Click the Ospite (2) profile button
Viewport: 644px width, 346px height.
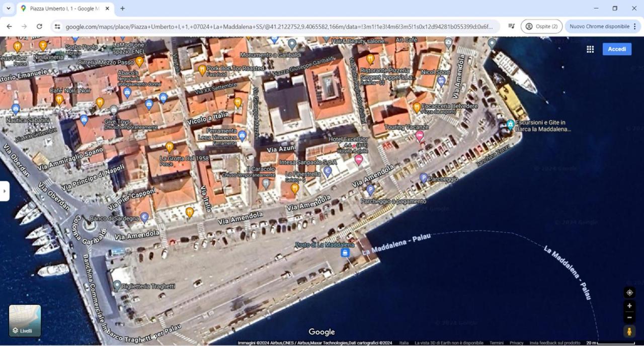click(541, 26)
